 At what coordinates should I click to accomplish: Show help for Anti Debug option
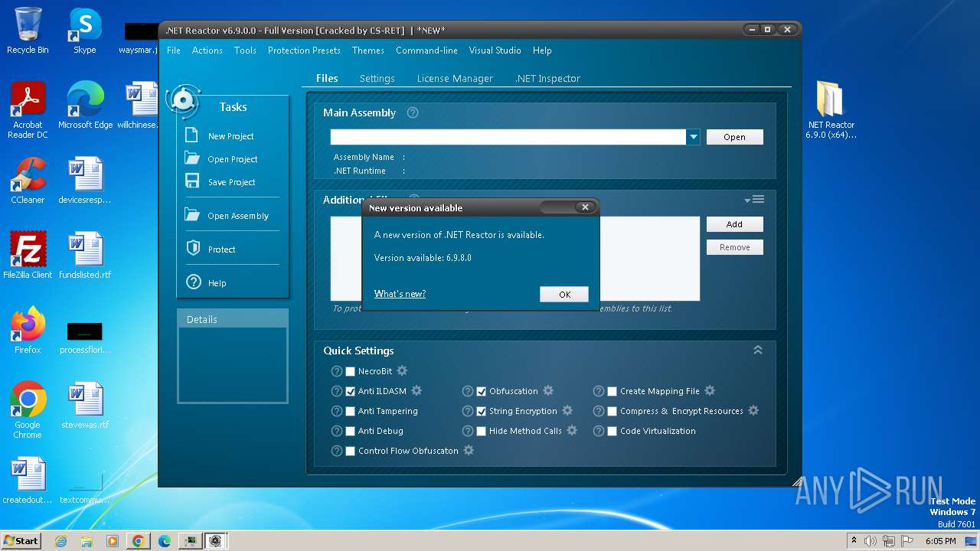337,431
